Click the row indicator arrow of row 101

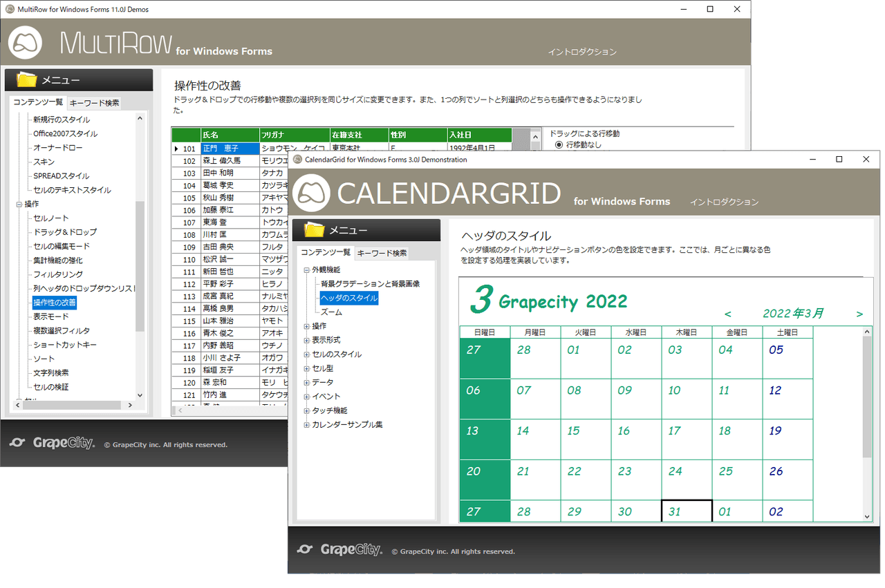(176, 149)
